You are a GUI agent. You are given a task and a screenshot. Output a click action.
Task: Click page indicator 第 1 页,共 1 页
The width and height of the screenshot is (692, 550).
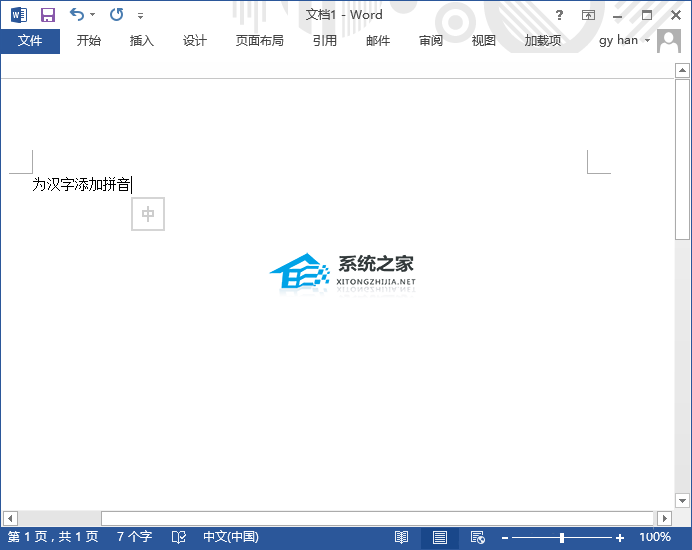(x=53, y=537)
